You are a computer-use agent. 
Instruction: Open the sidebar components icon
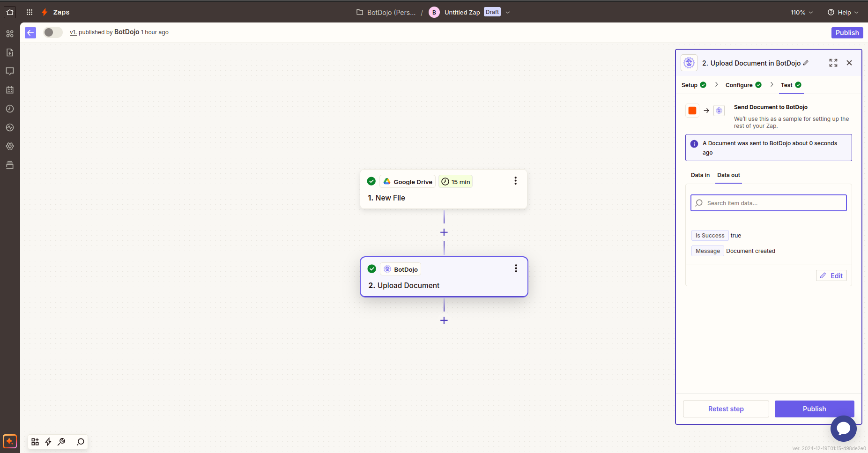10,34
